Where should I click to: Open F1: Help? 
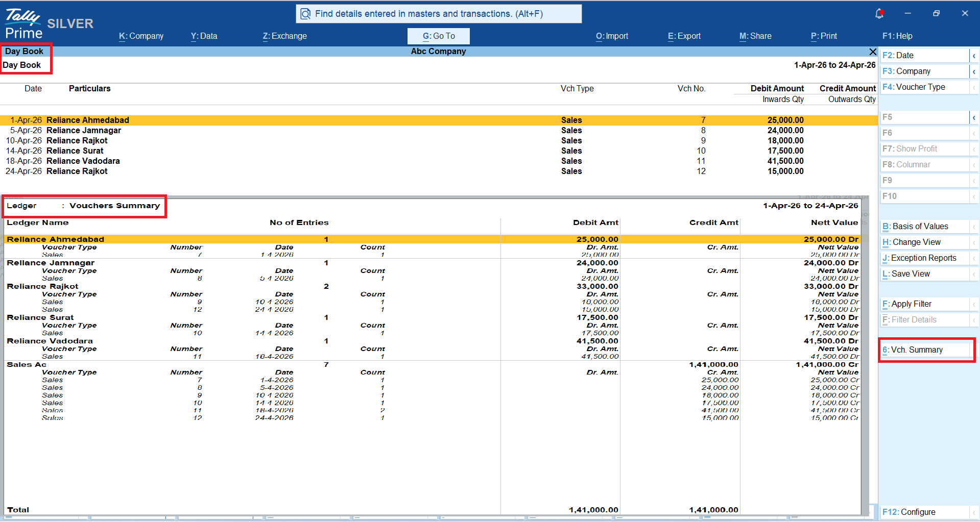(x=897, y=36)
